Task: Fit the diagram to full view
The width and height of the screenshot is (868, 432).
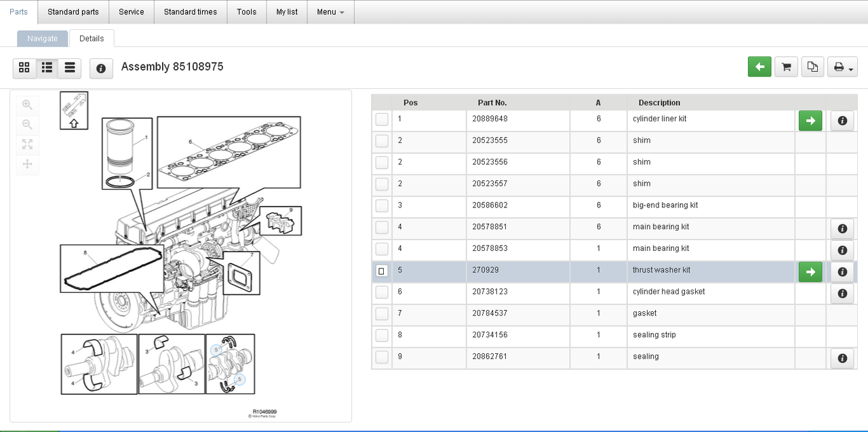Action: (27, 144)
